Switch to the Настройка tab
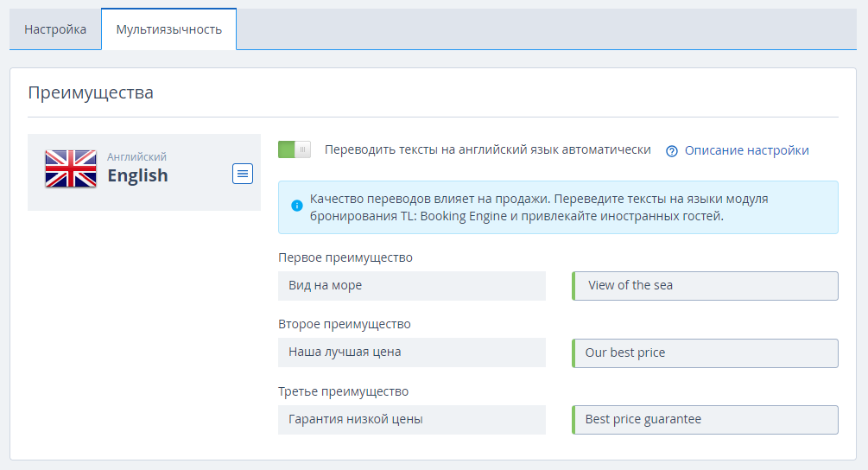 55,29
